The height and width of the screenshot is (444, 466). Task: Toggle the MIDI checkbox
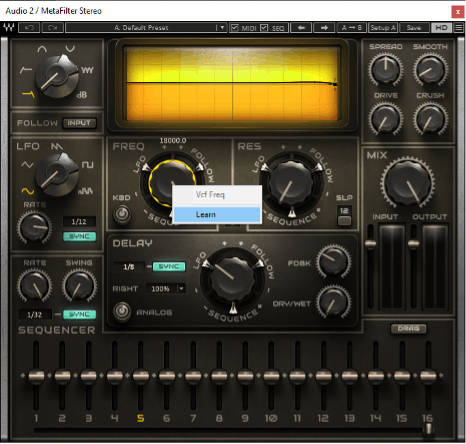point(234,27)
